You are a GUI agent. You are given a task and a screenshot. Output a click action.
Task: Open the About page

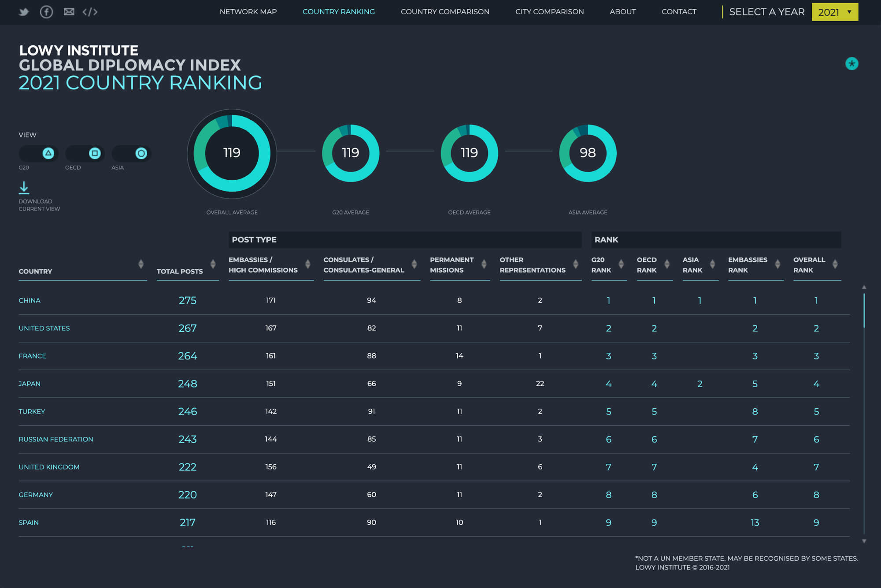[x=622, y=12]
